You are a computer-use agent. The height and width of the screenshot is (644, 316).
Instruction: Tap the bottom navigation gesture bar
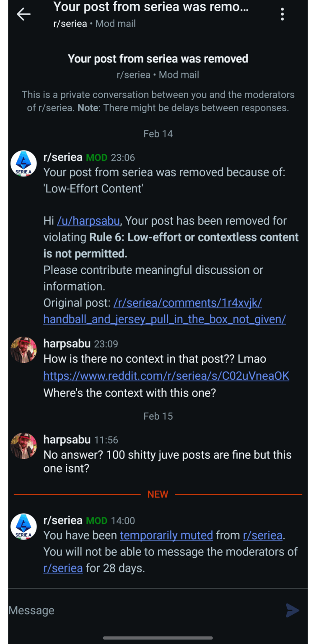point(158,638)
